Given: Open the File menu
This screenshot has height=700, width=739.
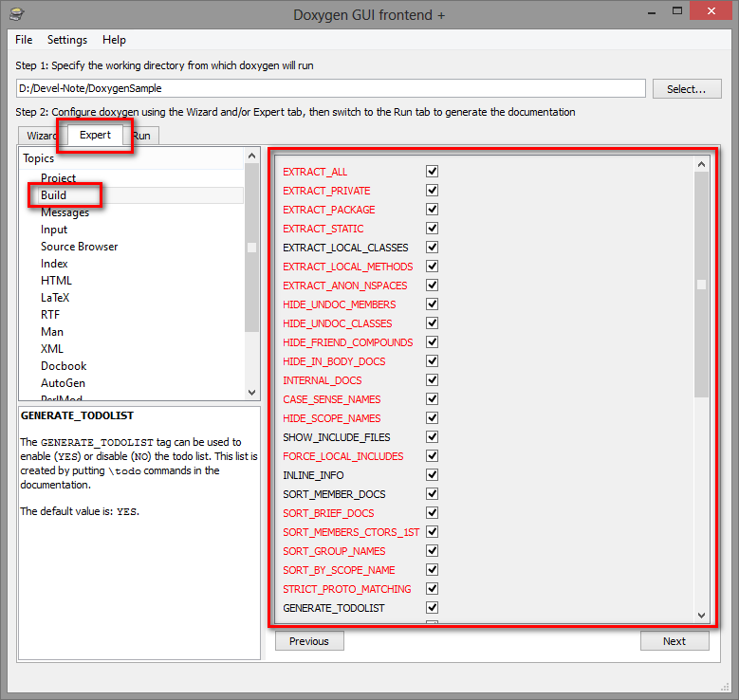Looking at the screenshot, I should [x=24, y=40].
